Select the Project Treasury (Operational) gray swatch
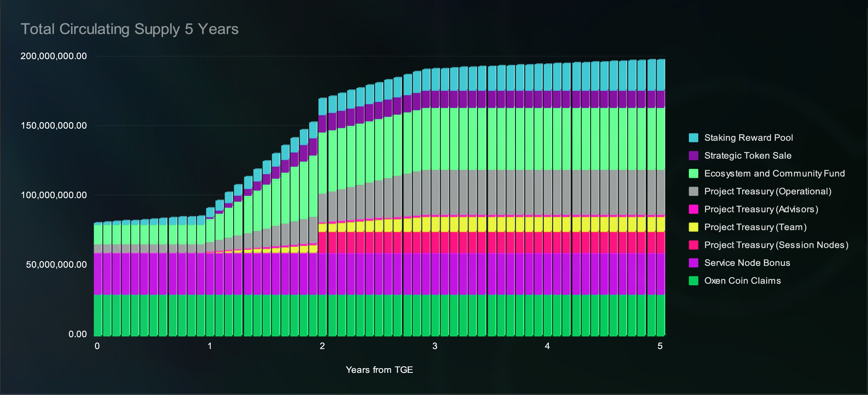 (693, 191)
